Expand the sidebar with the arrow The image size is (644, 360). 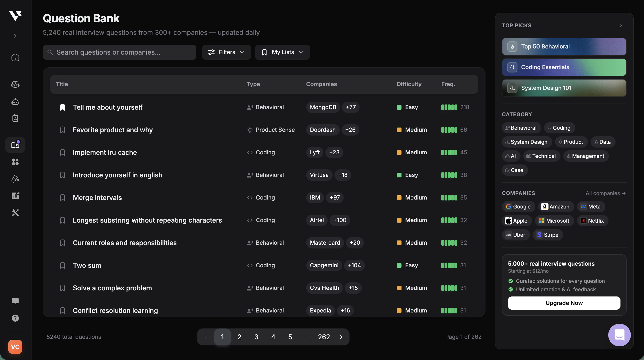15,36
